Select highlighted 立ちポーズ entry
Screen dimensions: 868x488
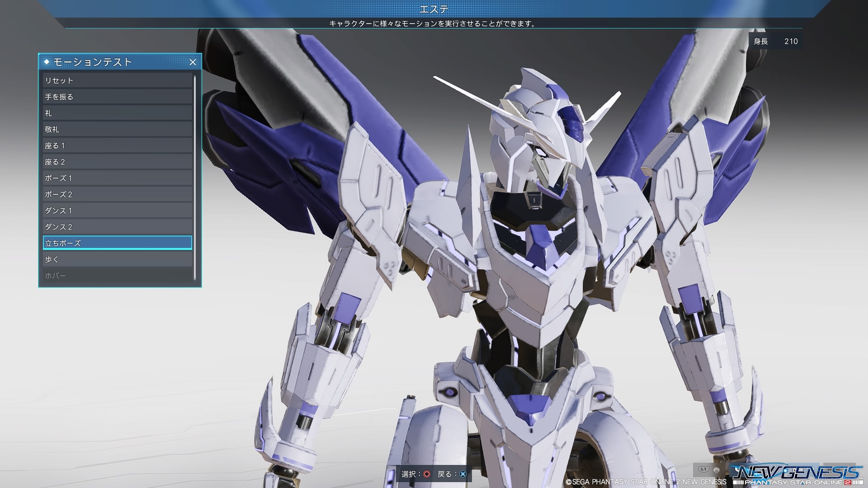click(118, 243)
